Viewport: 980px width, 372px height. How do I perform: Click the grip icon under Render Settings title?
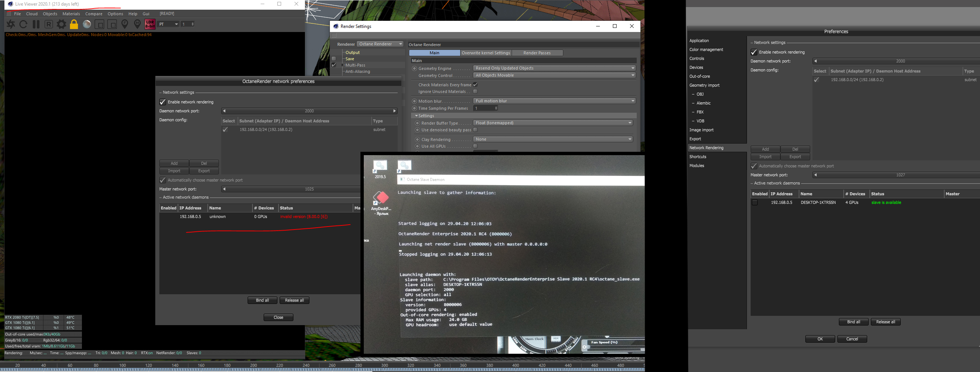pos(334,36)
